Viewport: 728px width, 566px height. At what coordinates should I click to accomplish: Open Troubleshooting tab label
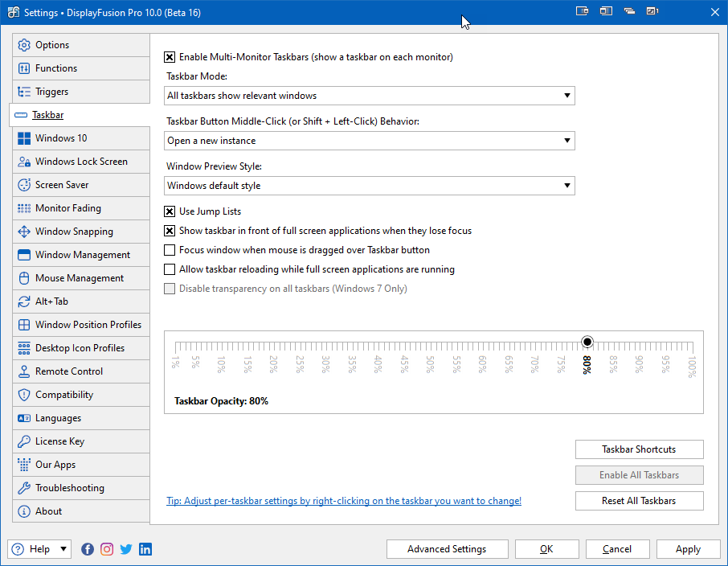[x=70, y=488]
